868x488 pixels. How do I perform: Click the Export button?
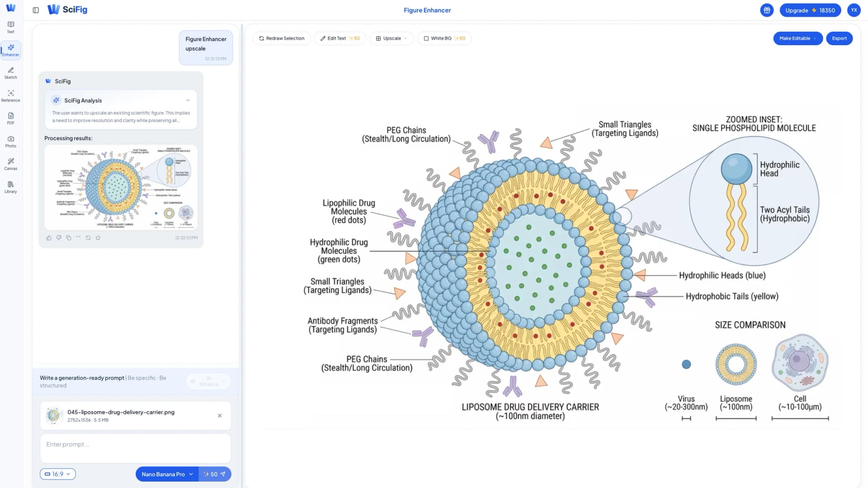839,38
